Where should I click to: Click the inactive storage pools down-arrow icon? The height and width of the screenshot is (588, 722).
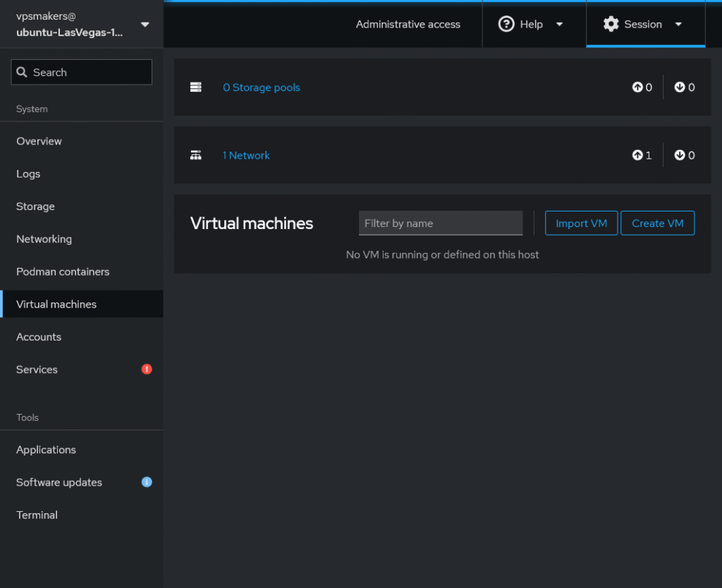pos(680,87)
